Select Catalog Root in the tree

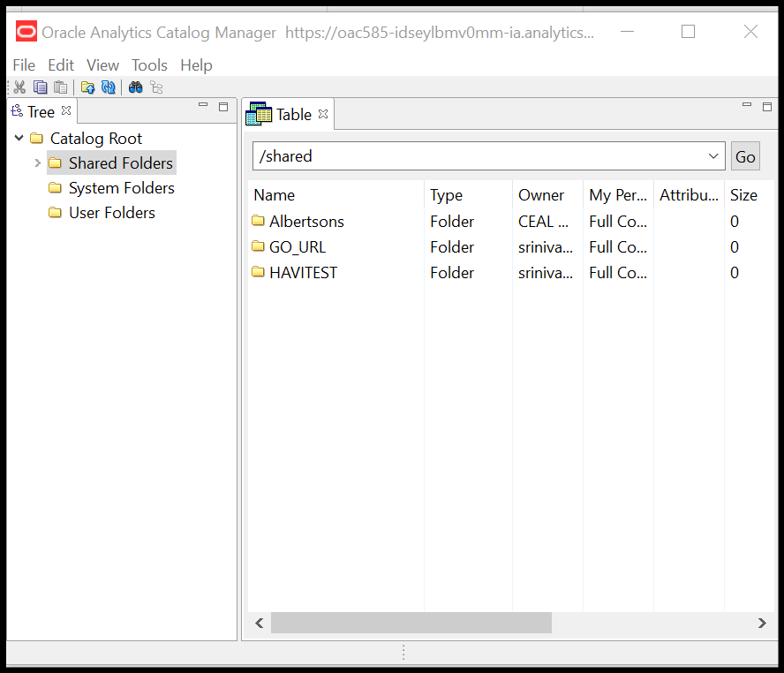tap(96, 139)
